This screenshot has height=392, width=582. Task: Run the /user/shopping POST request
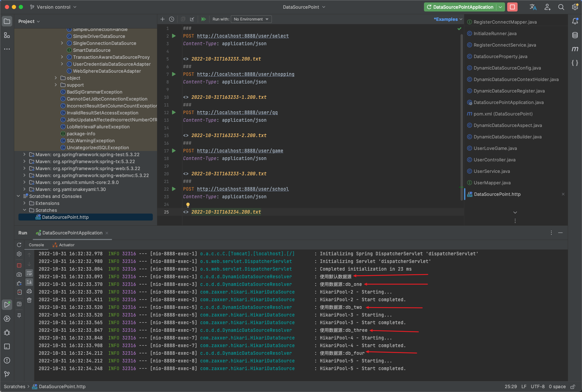point(174,74)
